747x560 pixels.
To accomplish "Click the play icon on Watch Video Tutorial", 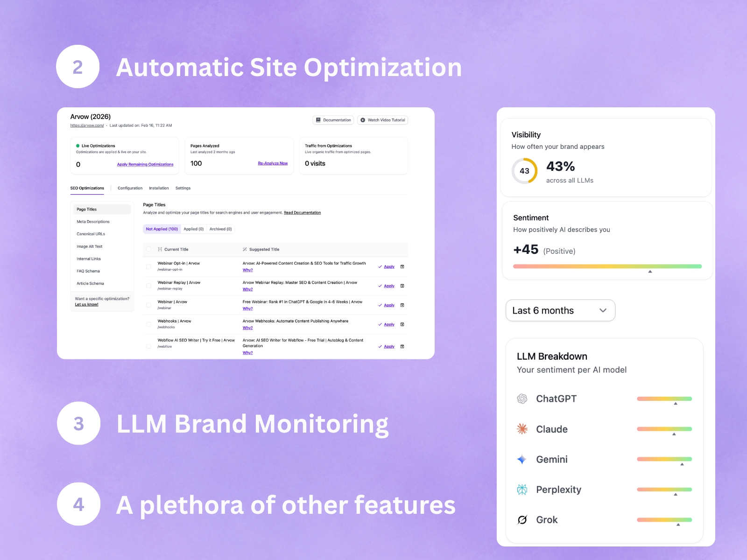I will tap(363, 120).
